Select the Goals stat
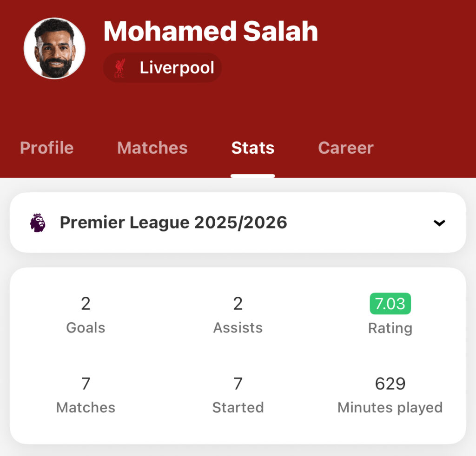The width and height of the screenshot is (476, 456). click(86, 315)
